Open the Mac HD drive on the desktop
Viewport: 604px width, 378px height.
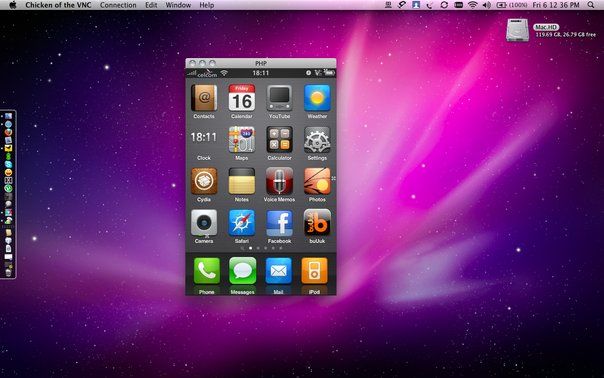coord(517,30)
